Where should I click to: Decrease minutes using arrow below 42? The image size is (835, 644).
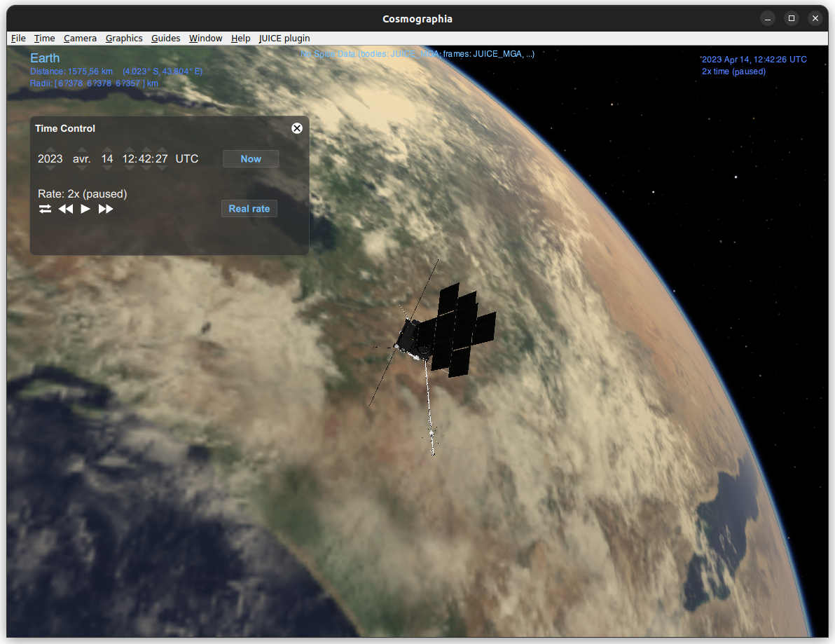[x=146, y=168]
